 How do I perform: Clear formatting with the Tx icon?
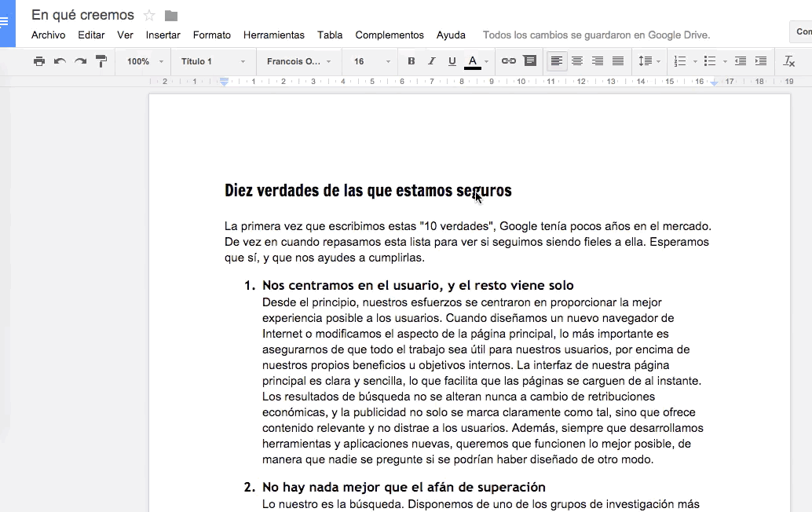788,61
